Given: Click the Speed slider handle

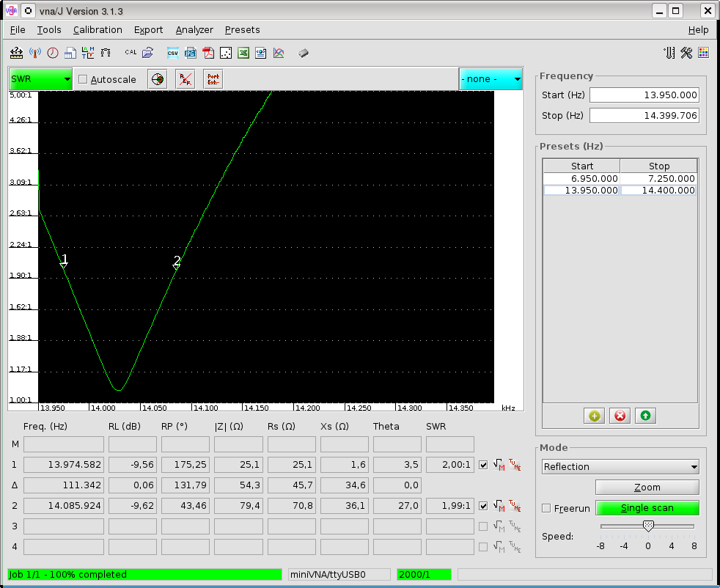Looking at the screenshot, I should tap(648, 526).
